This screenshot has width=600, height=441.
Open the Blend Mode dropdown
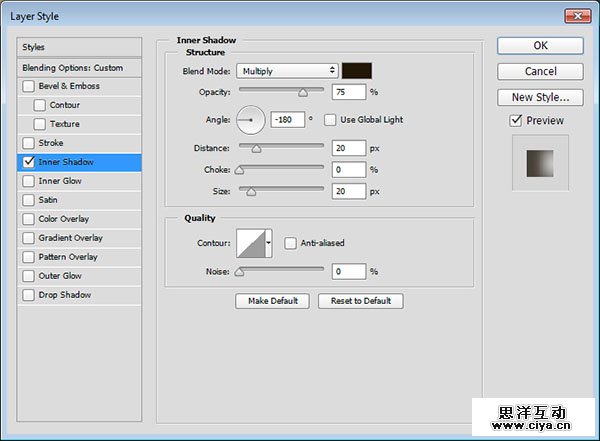pos(288,71)
